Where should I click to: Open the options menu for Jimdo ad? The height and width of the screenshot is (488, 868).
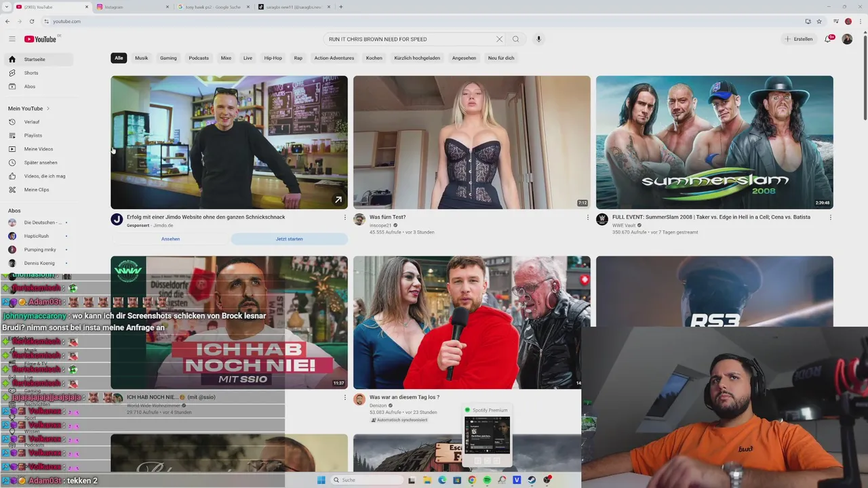click(x=344, y=218)
